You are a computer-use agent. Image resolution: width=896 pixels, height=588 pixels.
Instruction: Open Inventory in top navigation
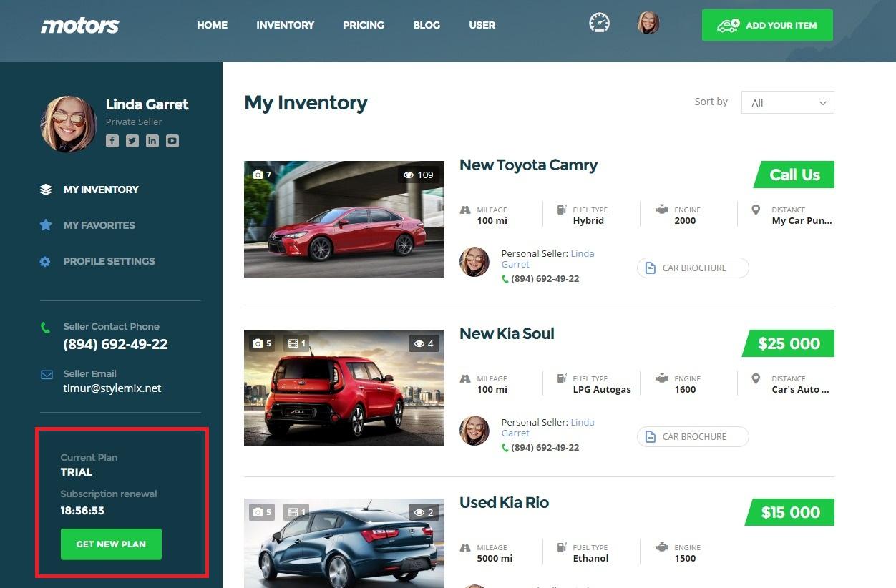(286, 25)
